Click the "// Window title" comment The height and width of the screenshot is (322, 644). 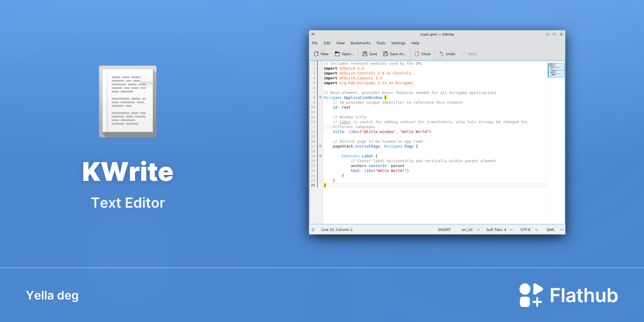[x=349, y=117]
